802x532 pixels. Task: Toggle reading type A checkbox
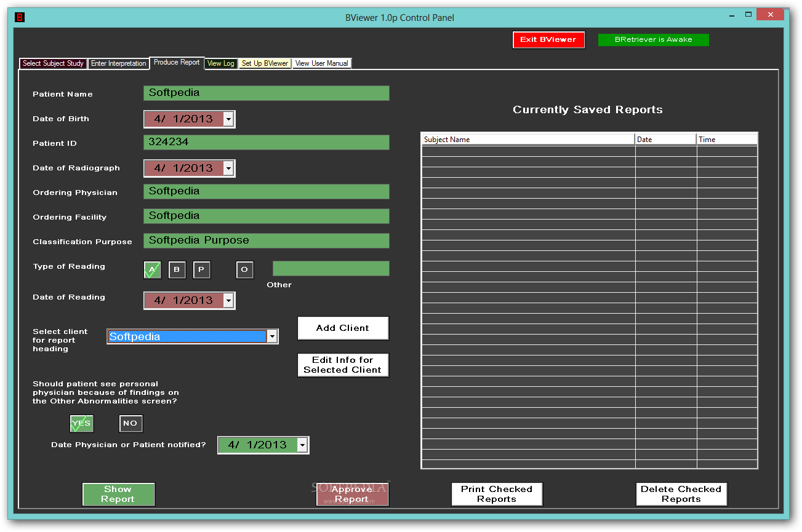[152, 270]
